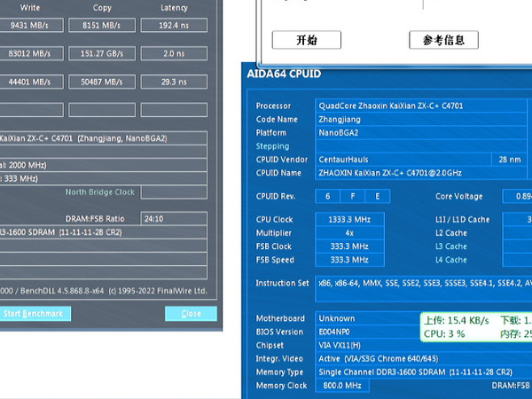Click the 参考信息 button
Image resolution: width=532 pixels, height=399 pixels.
click(444, 40)
